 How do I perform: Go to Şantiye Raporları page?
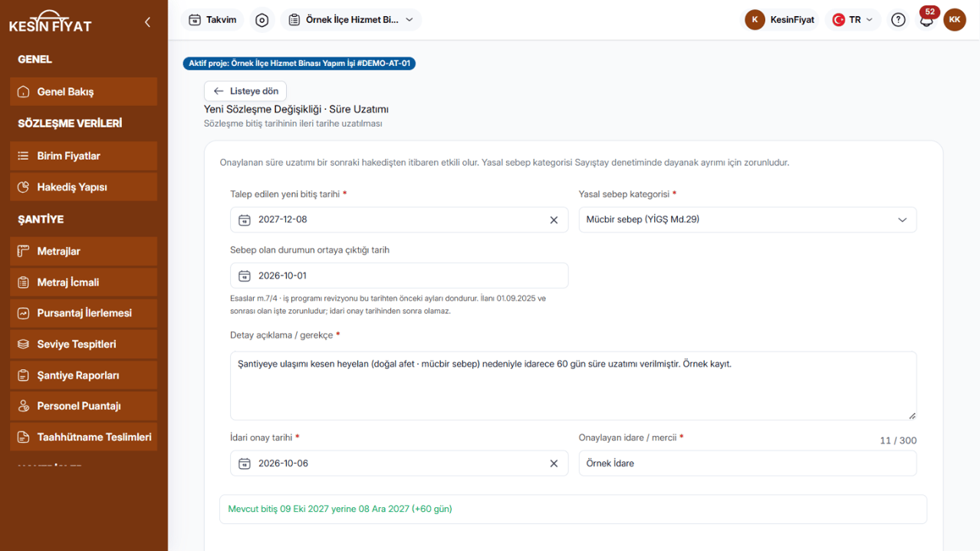(x=84, y=375)
